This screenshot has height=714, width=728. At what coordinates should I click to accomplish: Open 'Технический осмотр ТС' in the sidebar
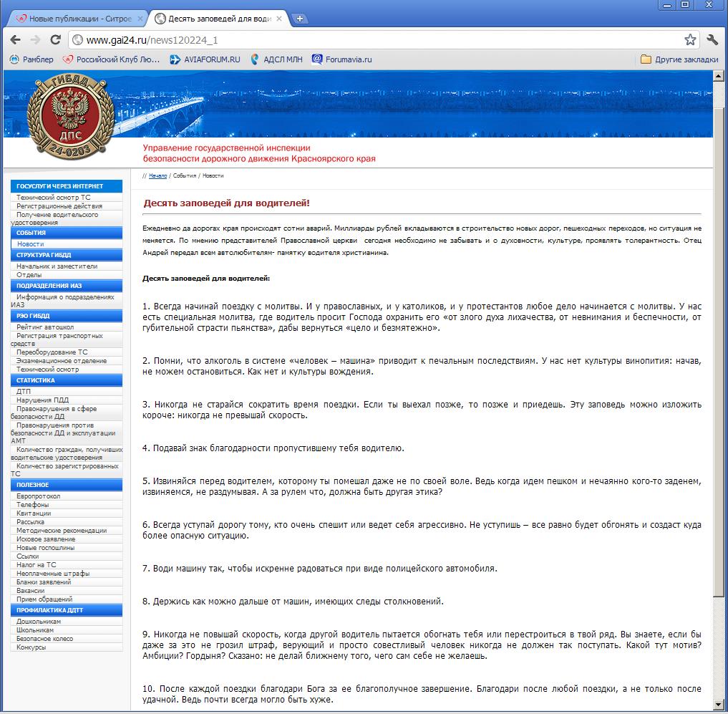(x=54, y=198)
